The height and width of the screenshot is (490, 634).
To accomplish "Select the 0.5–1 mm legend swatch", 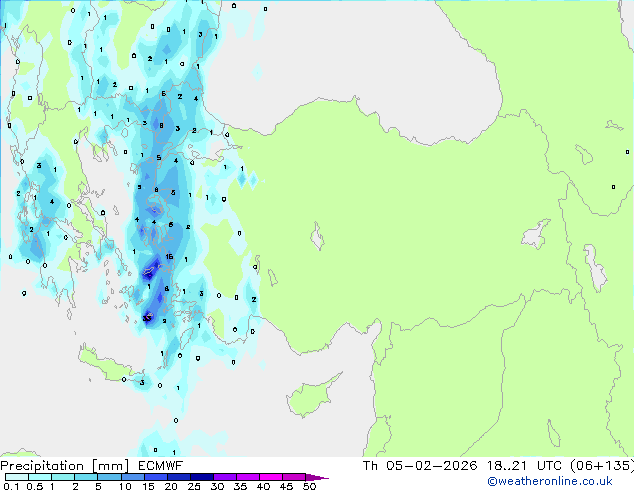I will click(40, 477).
